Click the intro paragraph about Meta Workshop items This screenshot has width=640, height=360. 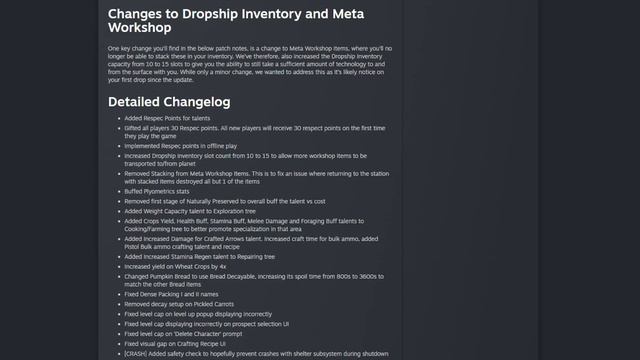click(250, 64)
